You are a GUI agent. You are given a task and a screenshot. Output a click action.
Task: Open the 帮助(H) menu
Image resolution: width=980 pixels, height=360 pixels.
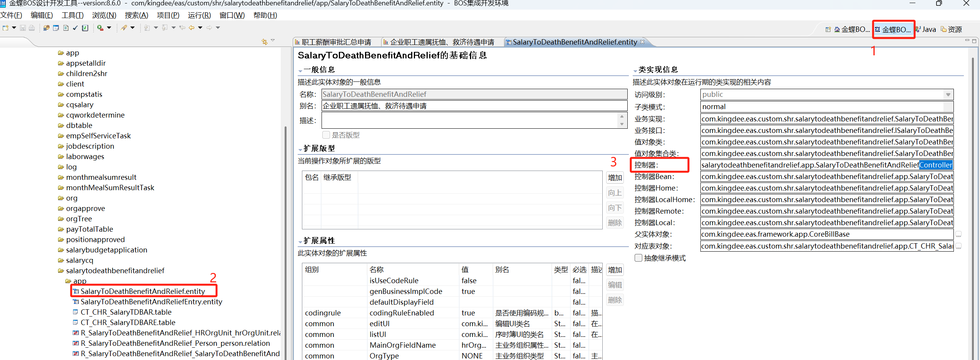(x=265, y=15)
